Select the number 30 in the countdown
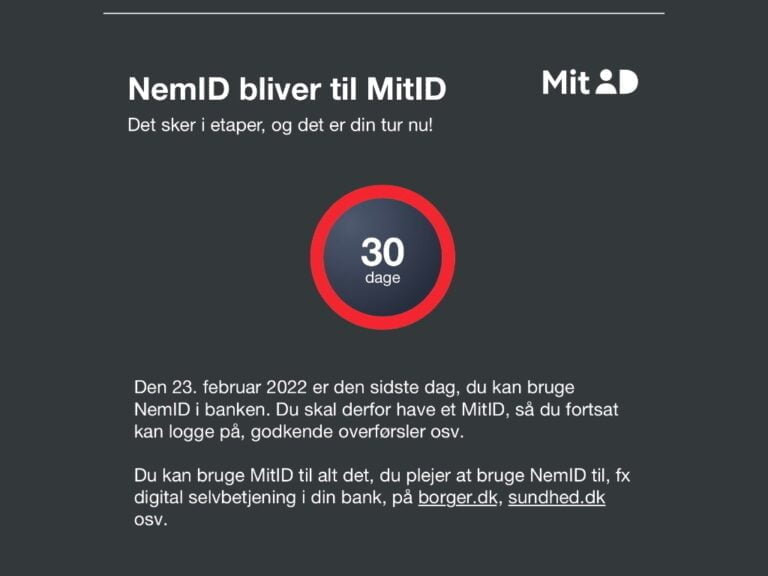The width and height of the screenshot is (768, 576). pos(383,252)
